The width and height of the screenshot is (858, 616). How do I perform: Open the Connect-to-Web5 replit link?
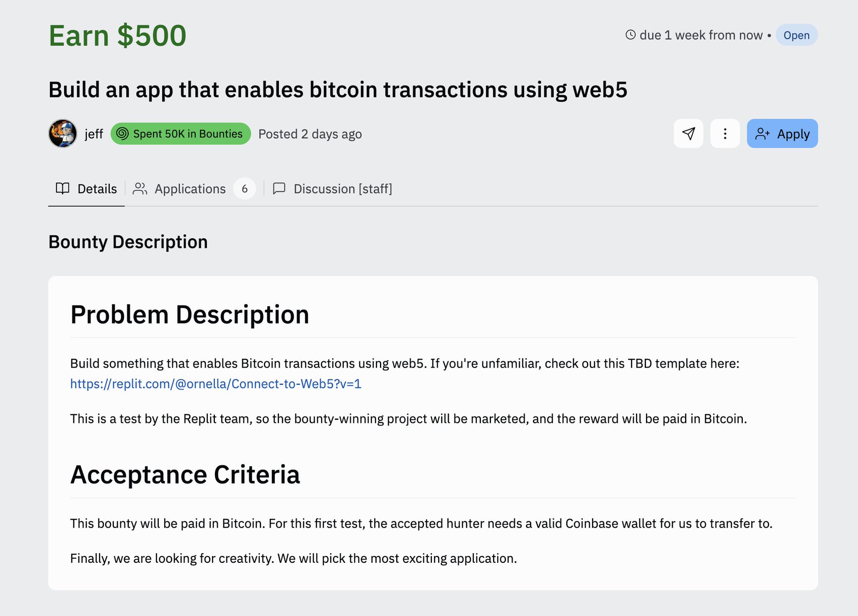215,384
